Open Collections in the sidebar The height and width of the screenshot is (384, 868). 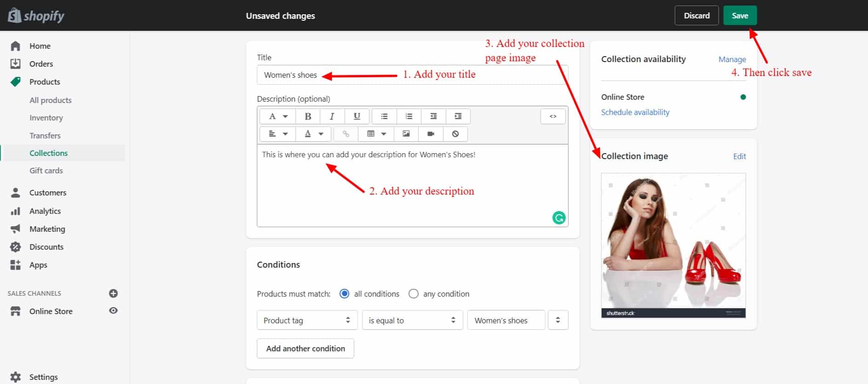pyautogui.click(x=48, y=153)
